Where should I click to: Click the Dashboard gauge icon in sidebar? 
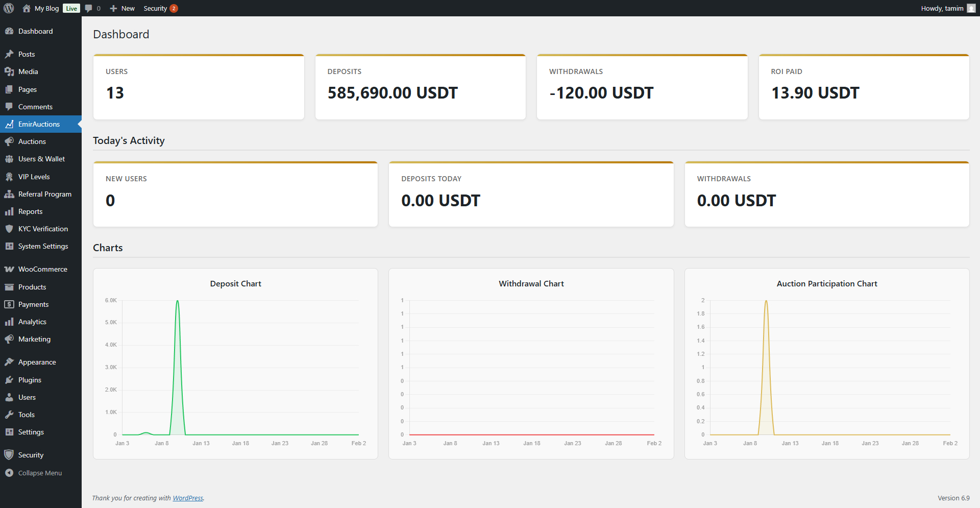coord(9,31)
